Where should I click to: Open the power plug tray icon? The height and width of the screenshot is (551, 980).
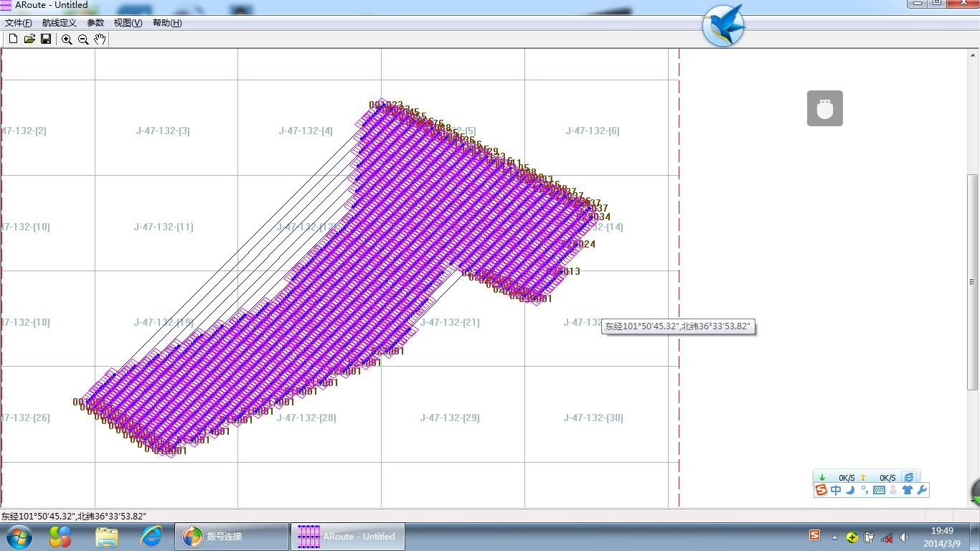tap(870, 537)
